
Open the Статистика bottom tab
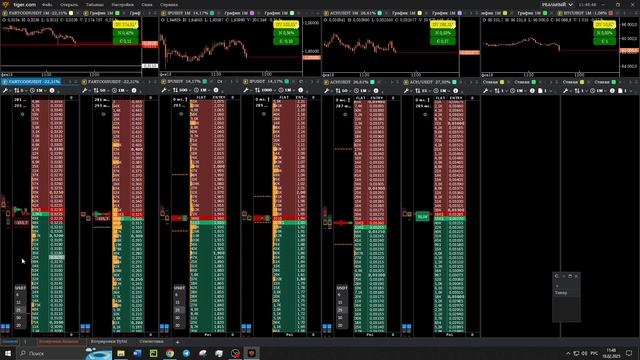click(151, 341)
